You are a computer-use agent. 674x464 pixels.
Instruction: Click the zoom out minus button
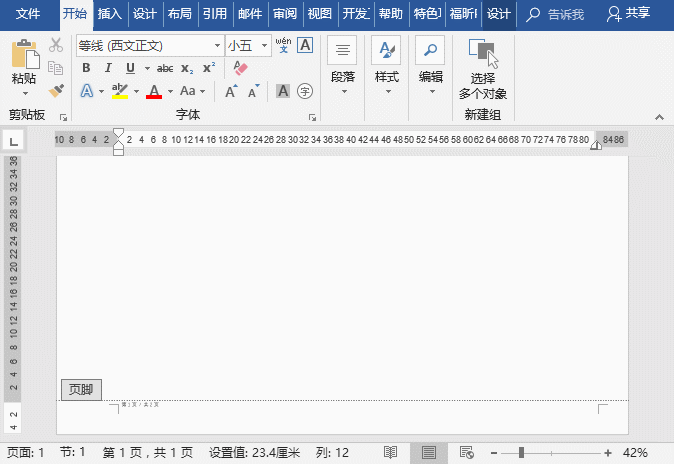pyautogui.click(x=494, y=453)
